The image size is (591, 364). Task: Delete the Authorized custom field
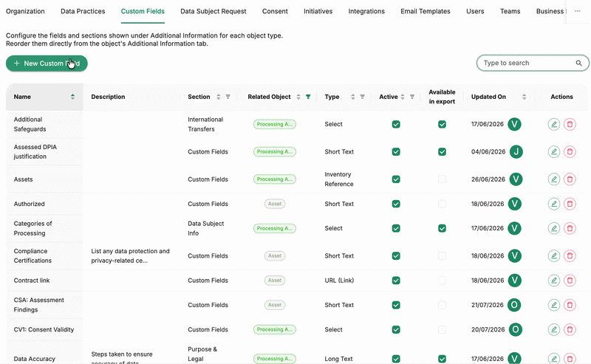[570, 204]
